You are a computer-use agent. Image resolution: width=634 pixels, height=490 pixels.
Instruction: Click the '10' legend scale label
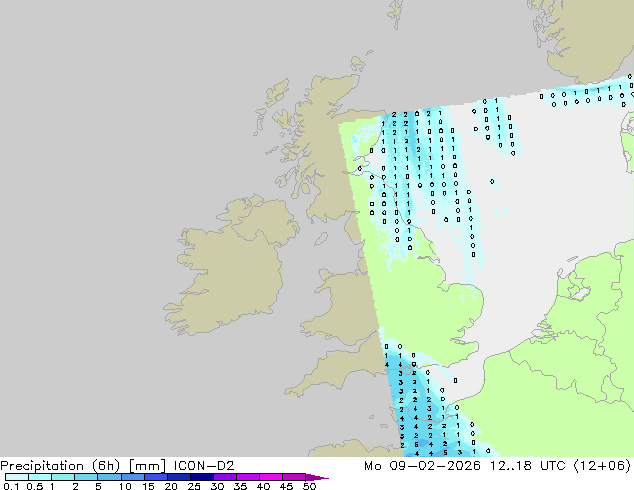point(125,486)
